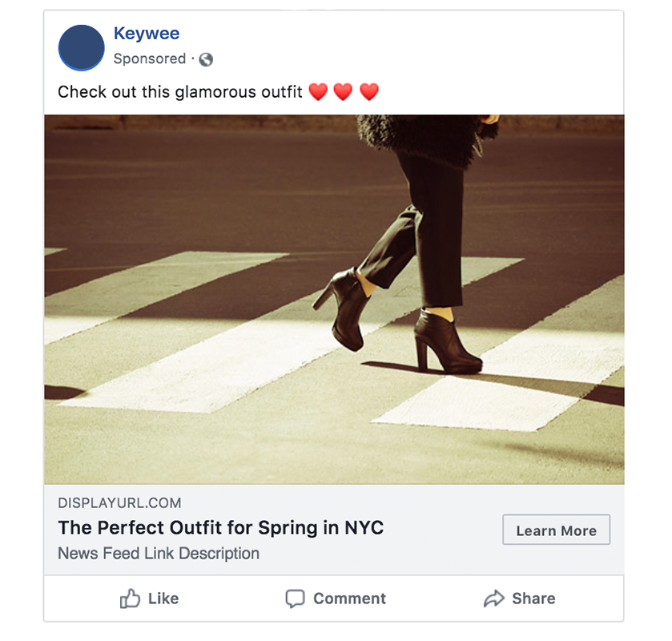Click the DISPLAYURL.COM link text

click(x=119, y=503)
